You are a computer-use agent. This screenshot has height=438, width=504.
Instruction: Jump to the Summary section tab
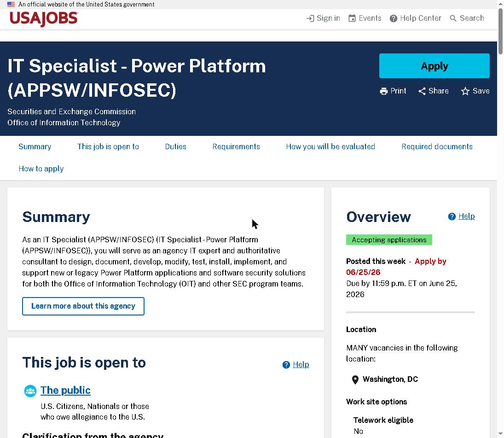pyautogui.click(x=35, y=146)
